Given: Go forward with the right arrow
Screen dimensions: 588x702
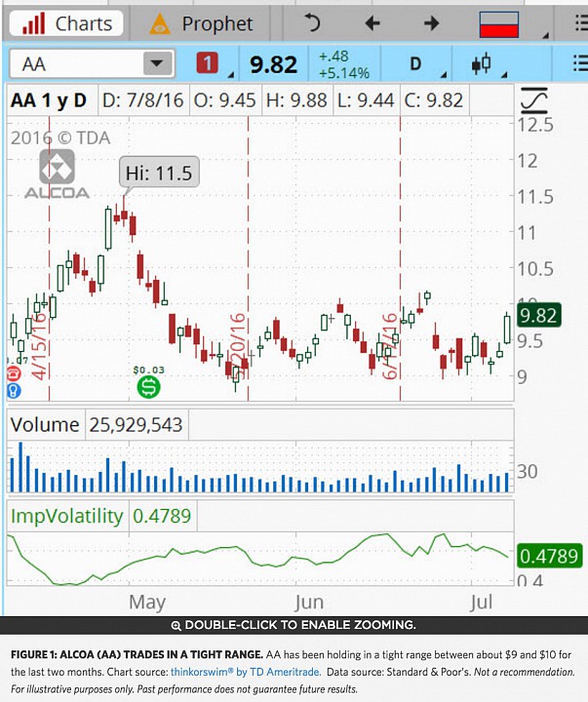Looking at the screenshot, I should point(431,22).
